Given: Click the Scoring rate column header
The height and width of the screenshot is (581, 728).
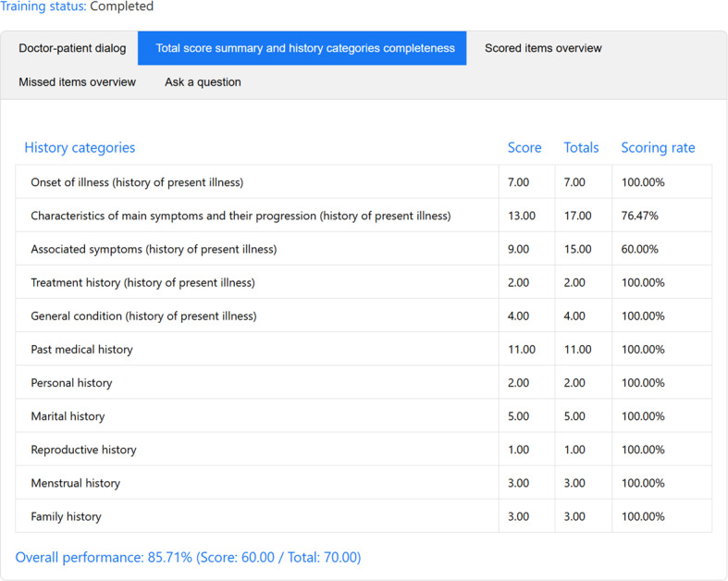Looking at the screenshot, I should [658, 148].
